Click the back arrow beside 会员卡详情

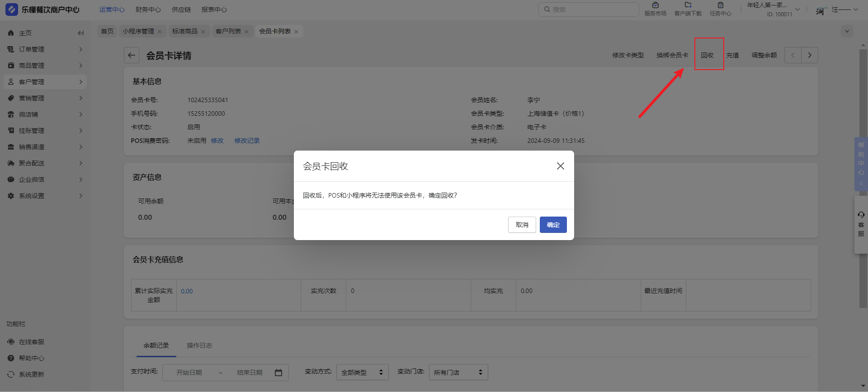click(x=132, y=55)
